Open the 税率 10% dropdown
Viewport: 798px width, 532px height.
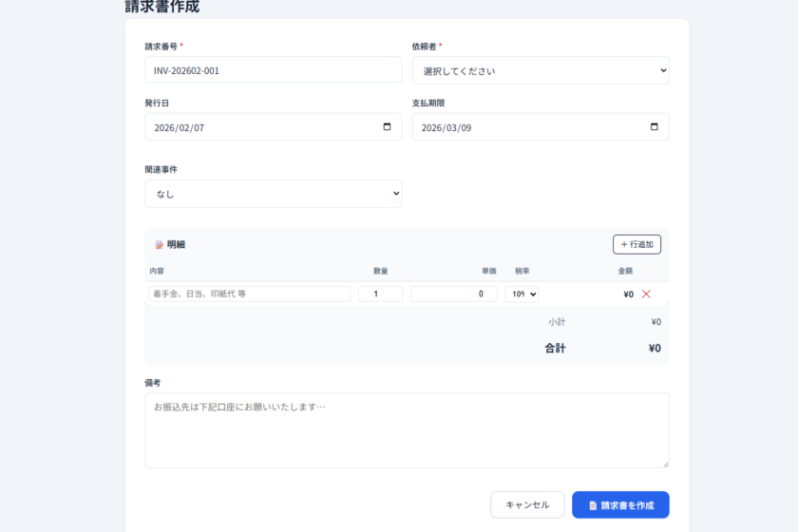pyautogui.click(x=522, y=294)
